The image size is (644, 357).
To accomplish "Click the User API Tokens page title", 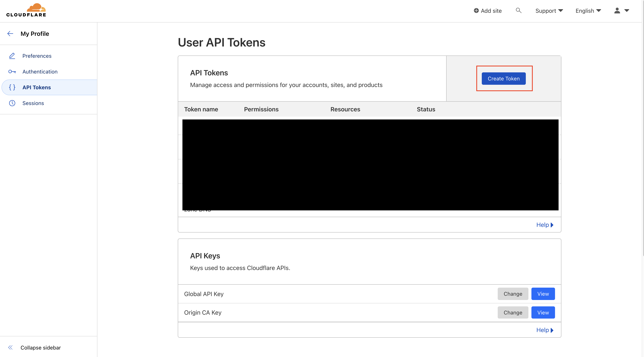I will point(221,42).
